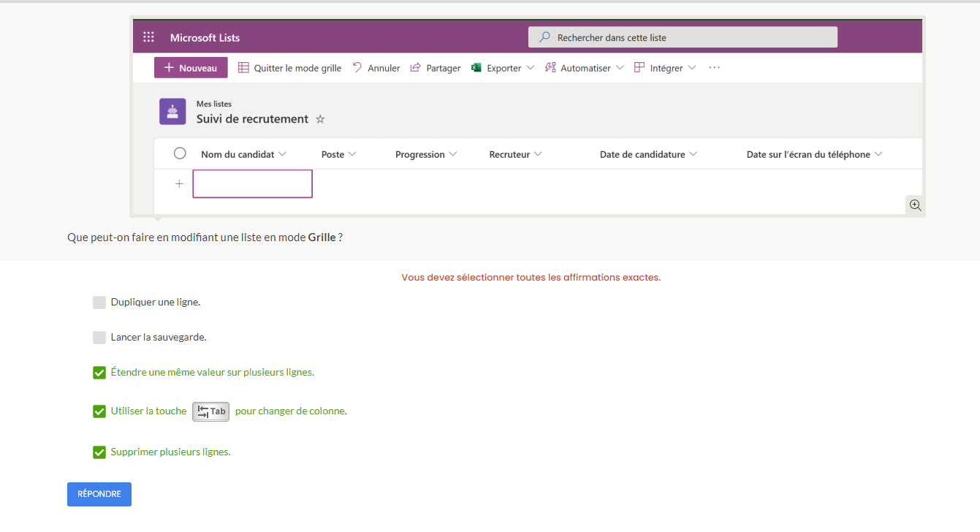Select the row circle in list header
The image size is (980, 532).
[x=180, y=153]
